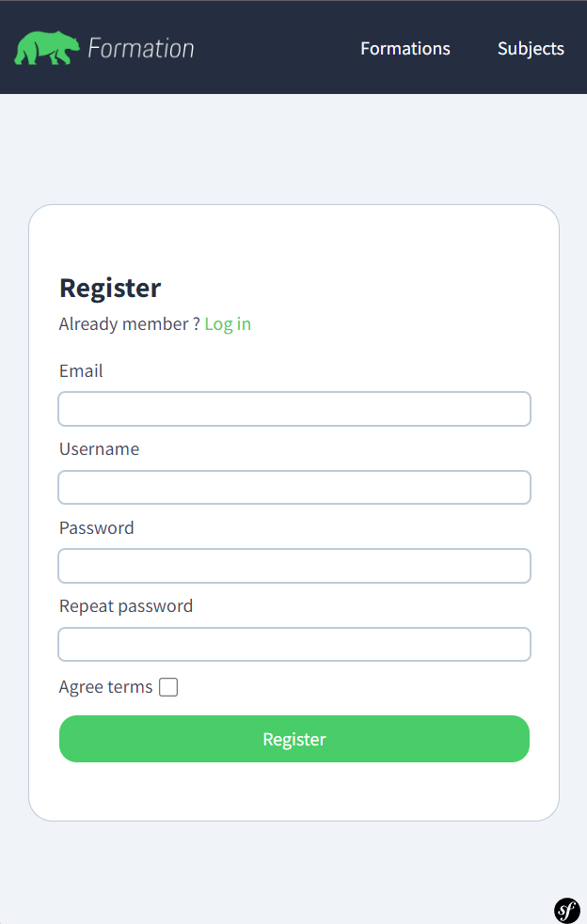Viewport: 587px width, 924px height.
Task: Follow the Log in link
Action: coord(228,323)
